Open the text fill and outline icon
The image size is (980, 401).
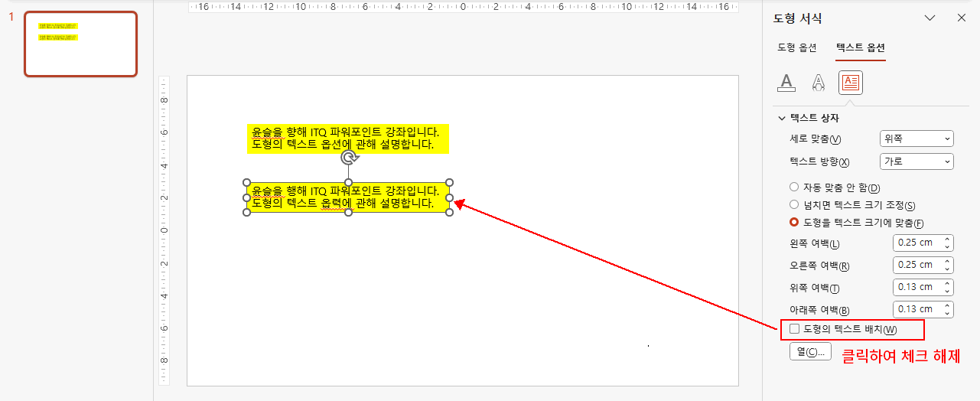point(786,82)
